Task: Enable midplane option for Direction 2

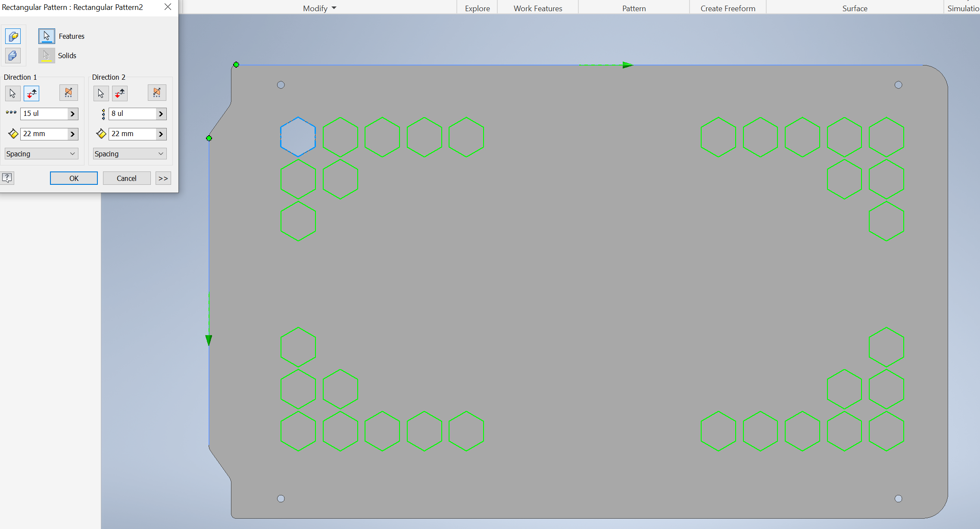Action: (x=156, y=92)
